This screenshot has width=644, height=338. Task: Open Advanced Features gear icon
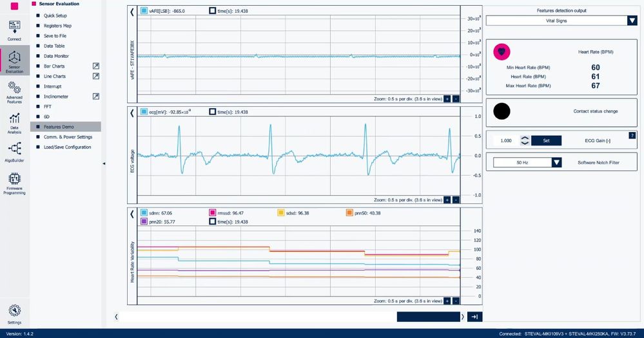pos(14,88)
